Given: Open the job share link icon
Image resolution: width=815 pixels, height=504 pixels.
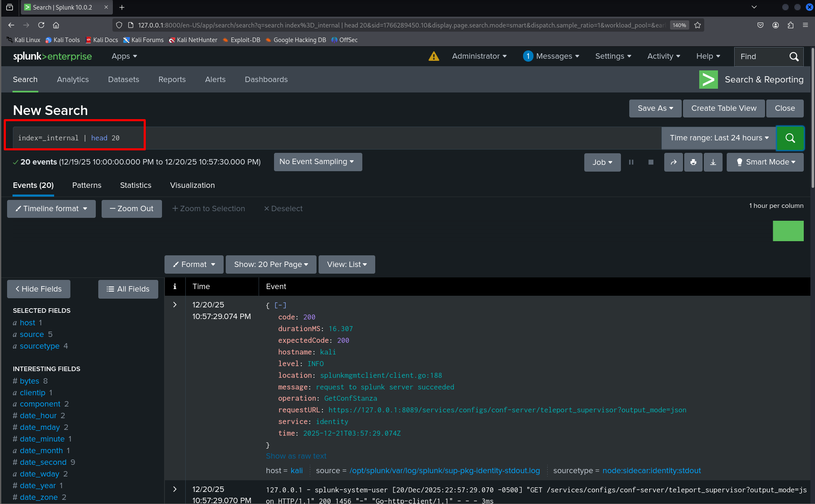Looking at the screenshot, I should point(673,162).
